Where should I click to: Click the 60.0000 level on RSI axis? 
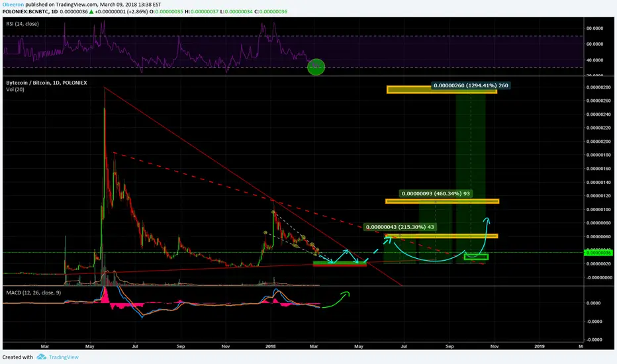pyautogui.click(x=594, y=44)
